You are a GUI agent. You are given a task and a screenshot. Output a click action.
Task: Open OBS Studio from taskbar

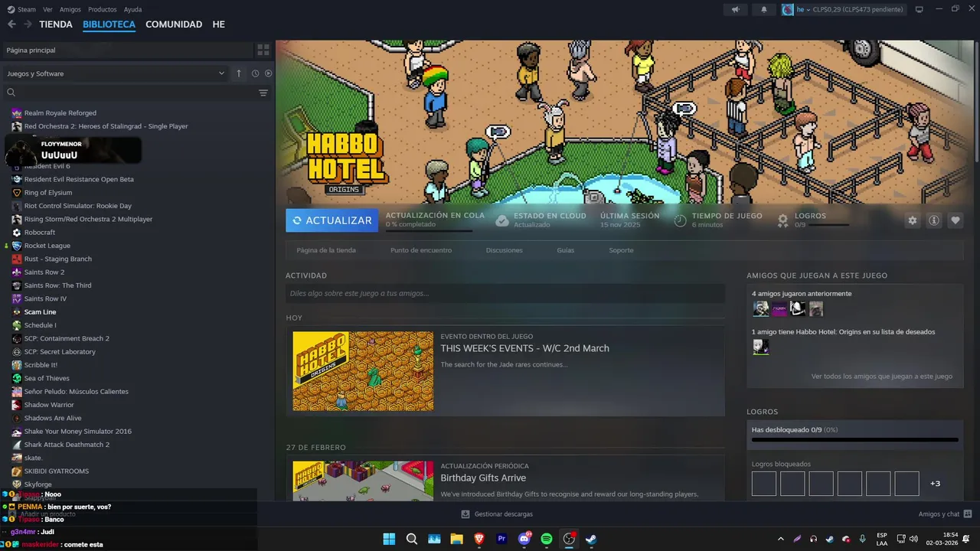pos(569,539)
